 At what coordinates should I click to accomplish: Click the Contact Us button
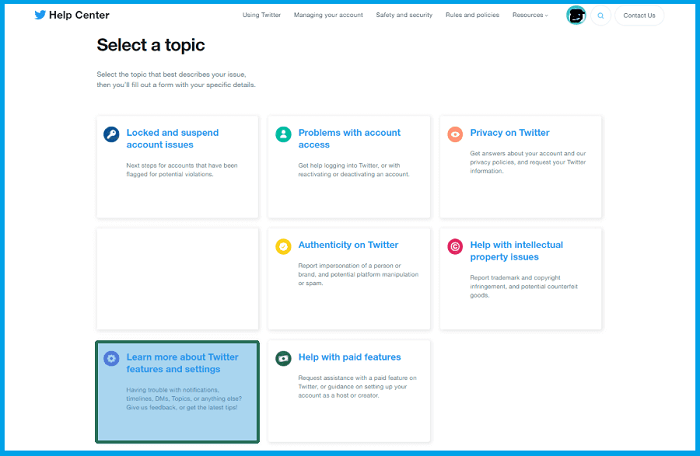[x=639, y=16]
